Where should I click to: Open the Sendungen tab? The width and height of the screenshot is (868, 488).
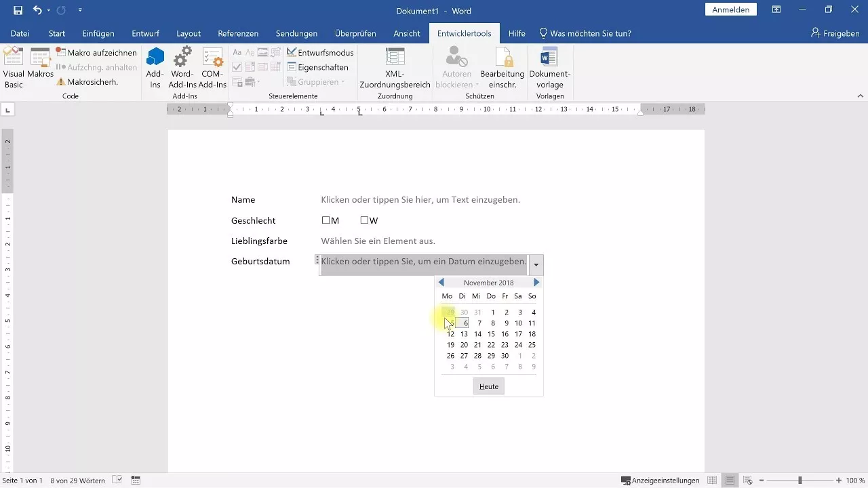tap(296, 33)
